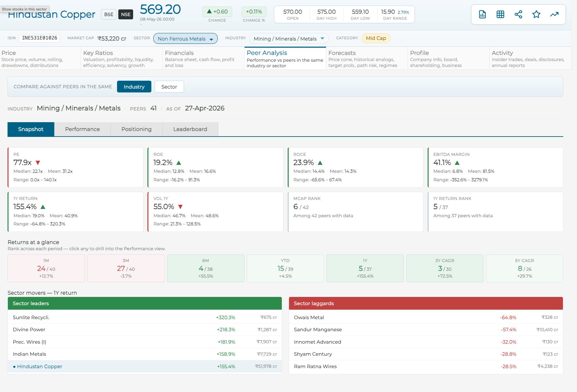
Task: Open the 5Y CAGR rank card
Action: tap(525, 268)
